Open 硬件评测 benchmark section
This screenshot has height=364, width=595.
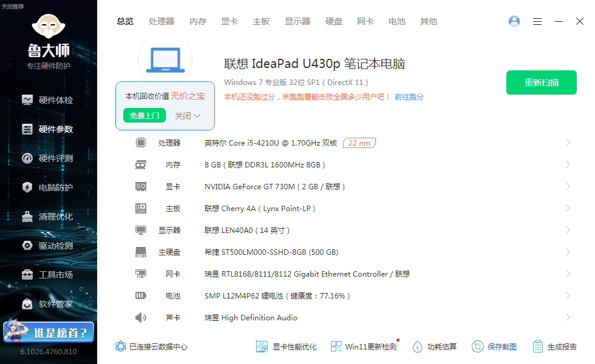click(x=47, y=158)
